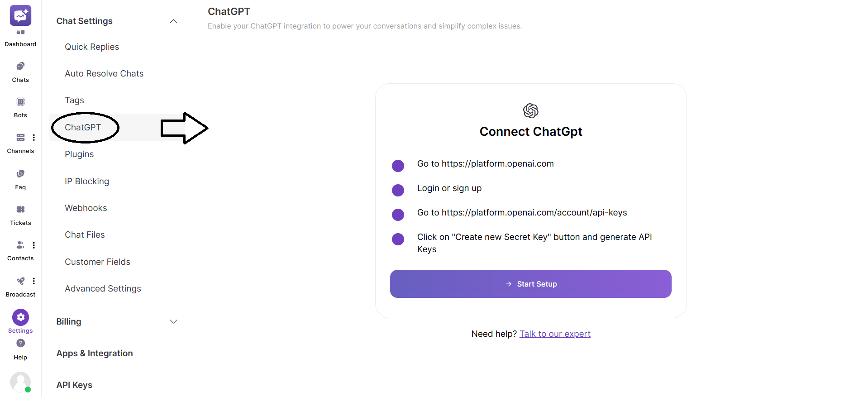Click the Channels icon

click(20, 137)
